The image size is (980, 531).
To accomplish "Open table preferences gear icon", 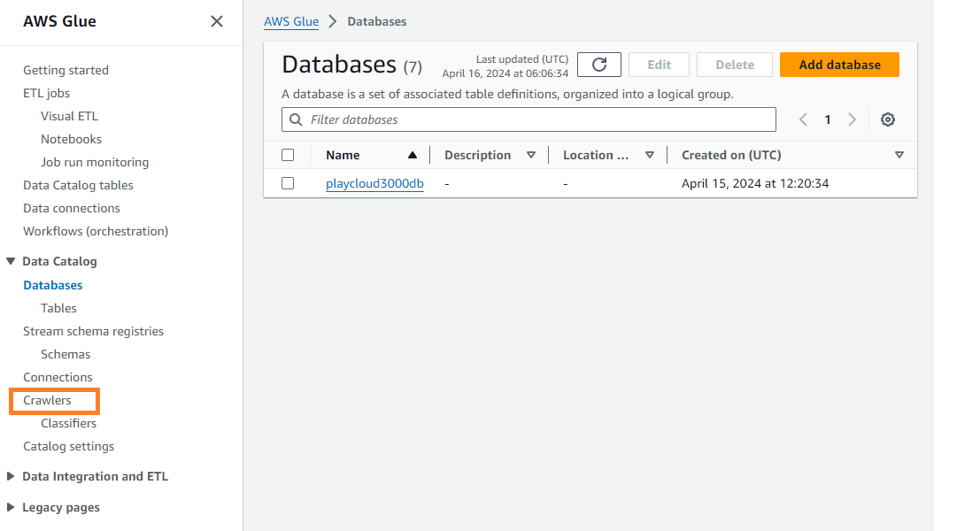I will pos(888,119).
